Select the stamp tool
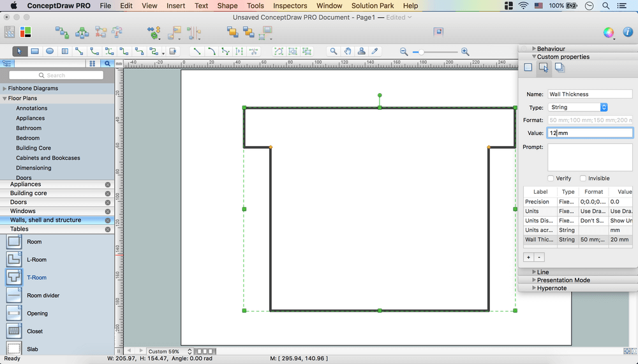Image resolution: width=638 pixels, height=364 pixels. 361,51
